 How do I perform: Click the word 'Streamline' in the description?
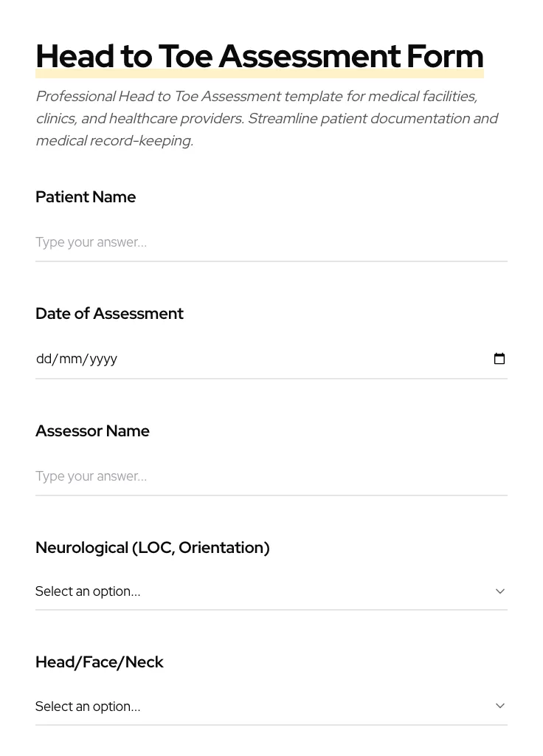point(281,119)
